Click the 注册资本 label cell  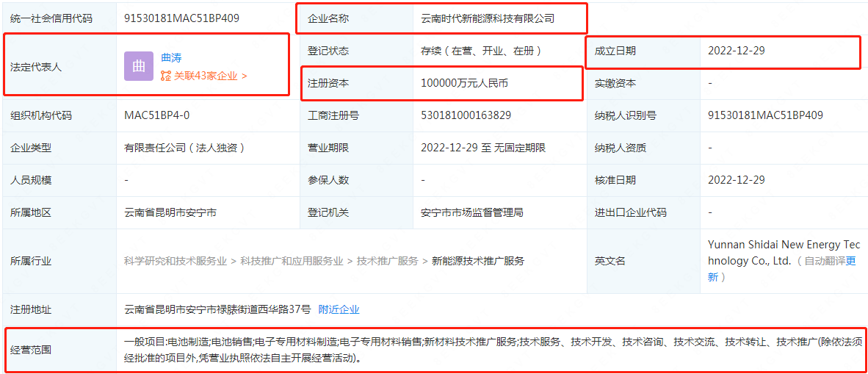[356, 83]
